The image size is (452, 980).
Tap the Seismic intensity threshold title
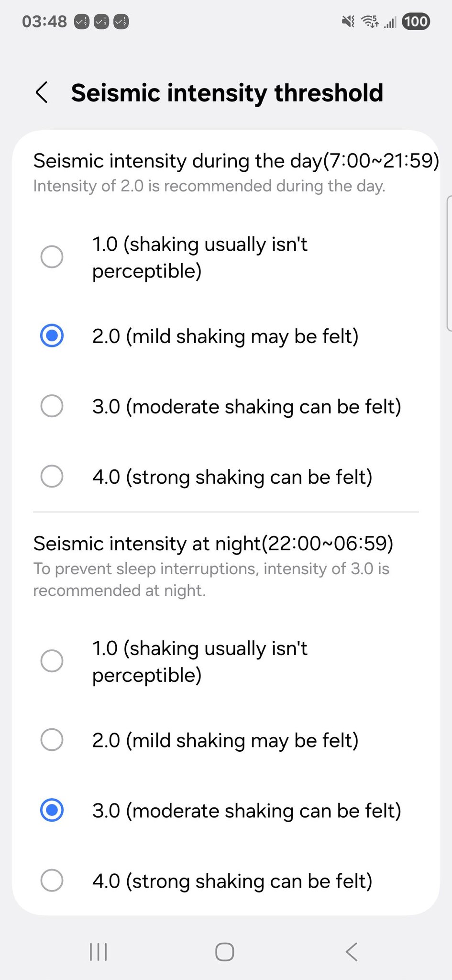pyautogui.click(x=227, y=93)
